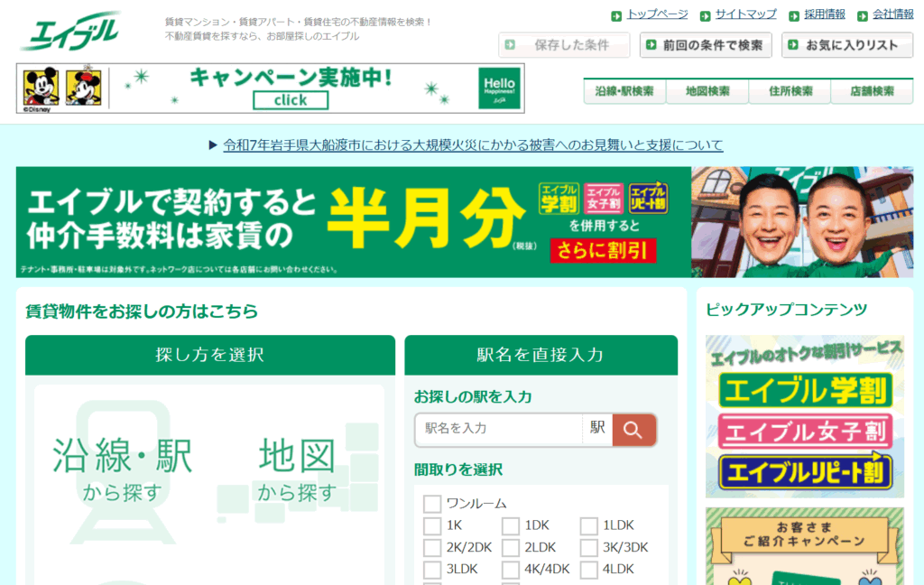Check the 1DK checkbox
The height and width of the screenshot is (585, 924).
pos(511,525)
